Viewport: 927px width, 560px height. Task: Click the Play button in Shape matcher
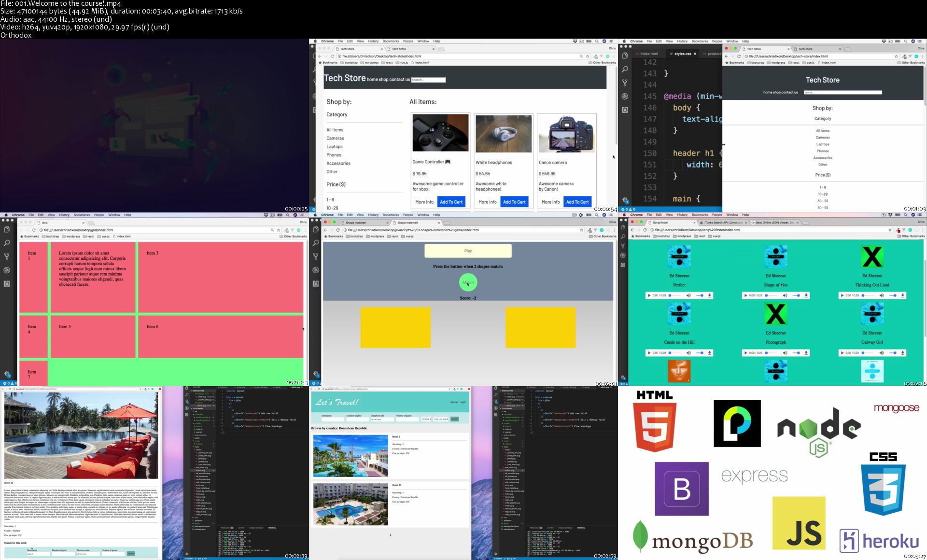pyautogui.click(x=468, y=251)
